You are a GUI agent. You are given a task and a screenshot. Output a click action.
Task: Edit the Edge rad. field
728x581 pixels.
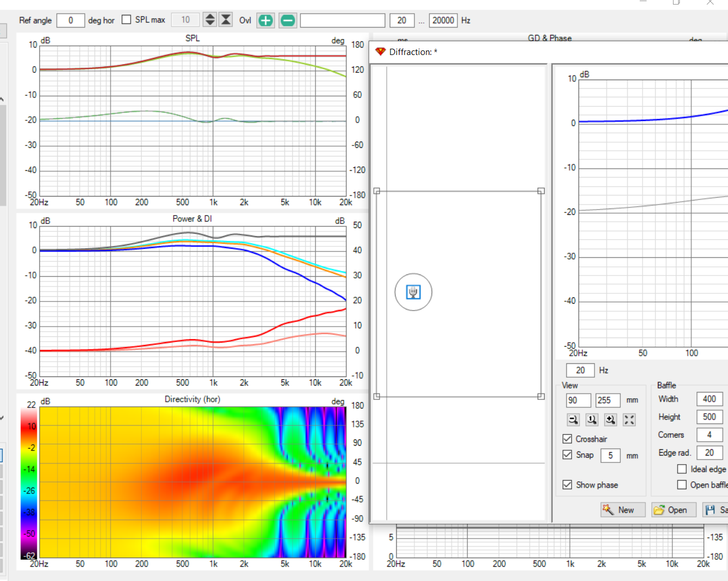[710, 453]
